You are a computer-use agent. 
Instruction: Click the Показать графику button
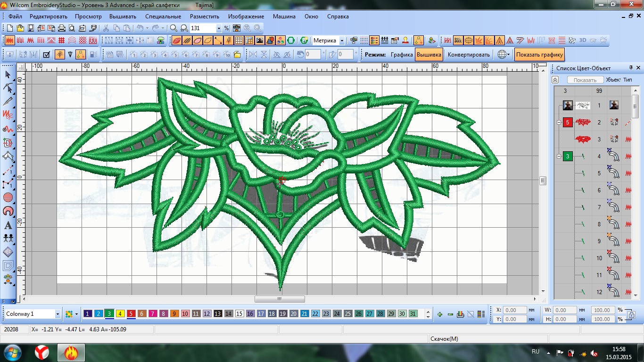[x=539, y=55]
